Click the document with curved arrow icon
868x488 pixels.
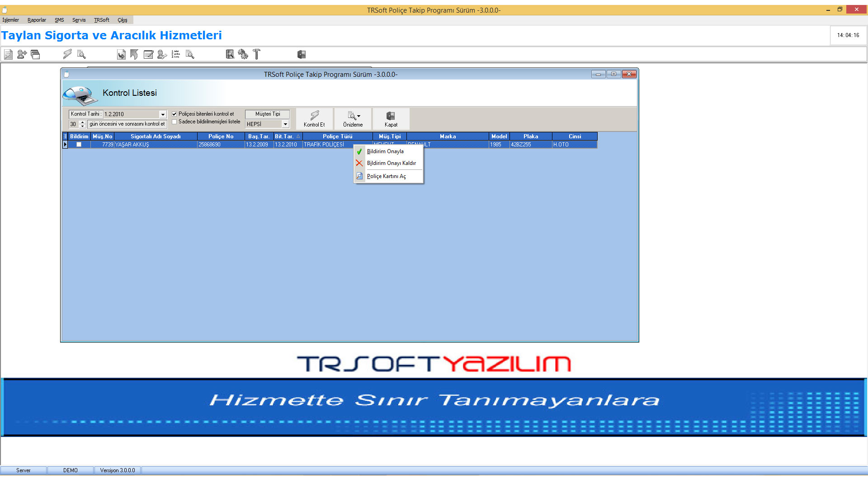click(121, 55)
